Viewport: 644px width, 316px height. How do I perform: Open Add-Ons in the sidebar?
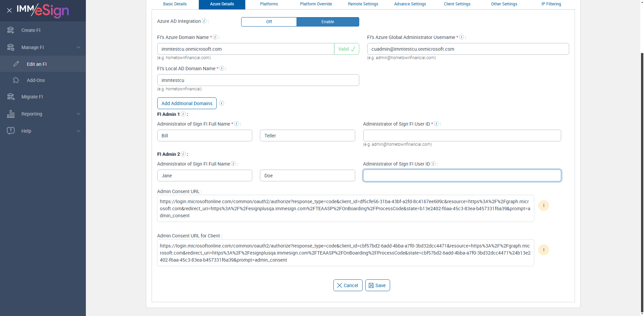point(43,80)
